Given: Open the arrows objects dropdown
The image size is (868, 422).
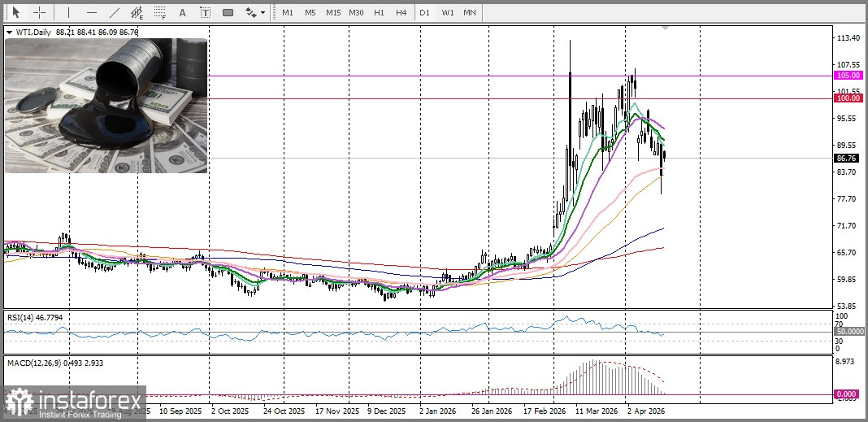Looking at the screenshot, I should click(x=255, y=12).
